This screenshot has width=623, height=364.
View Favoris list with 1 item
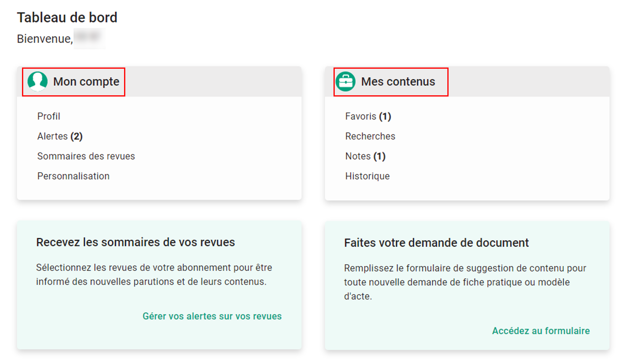[368, 116]
